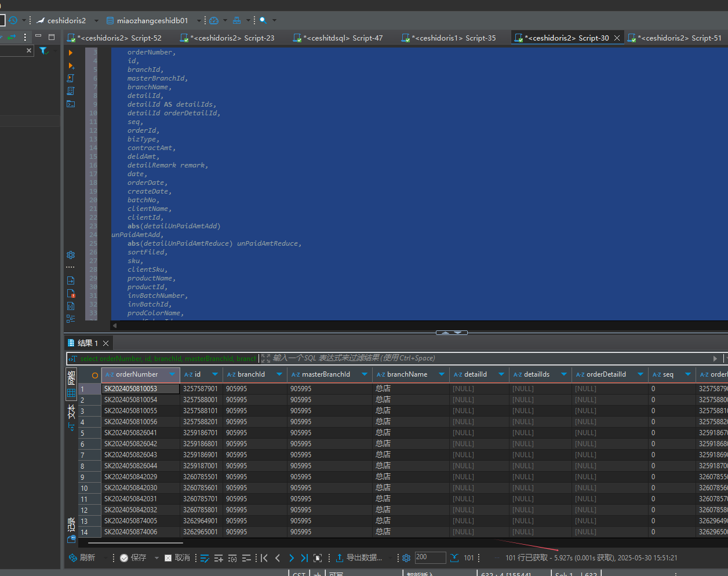Open branchName column filter dropdown
Screen dimensions: 728x576
click(442, 374)
